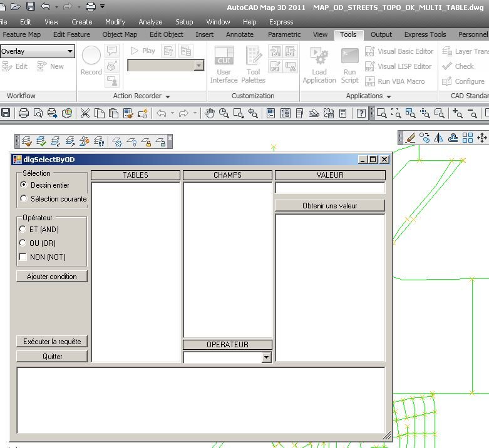489x448 pixels.
Task: Click the Cut scissors icon
Action: pos(85,113)
